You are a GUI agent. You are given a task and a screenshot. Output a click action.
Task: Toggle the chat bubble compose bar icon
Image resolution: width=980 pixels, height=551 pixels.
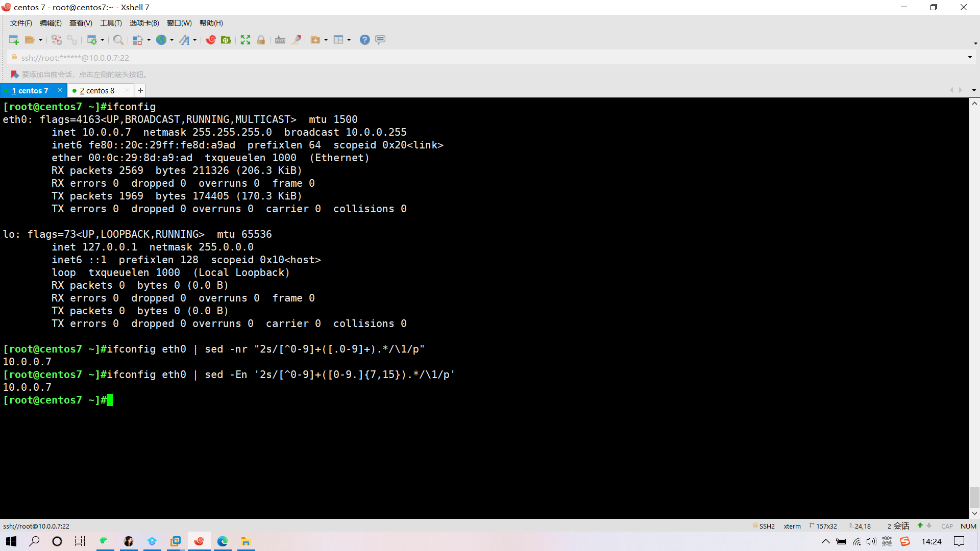(x=380, y=40)
